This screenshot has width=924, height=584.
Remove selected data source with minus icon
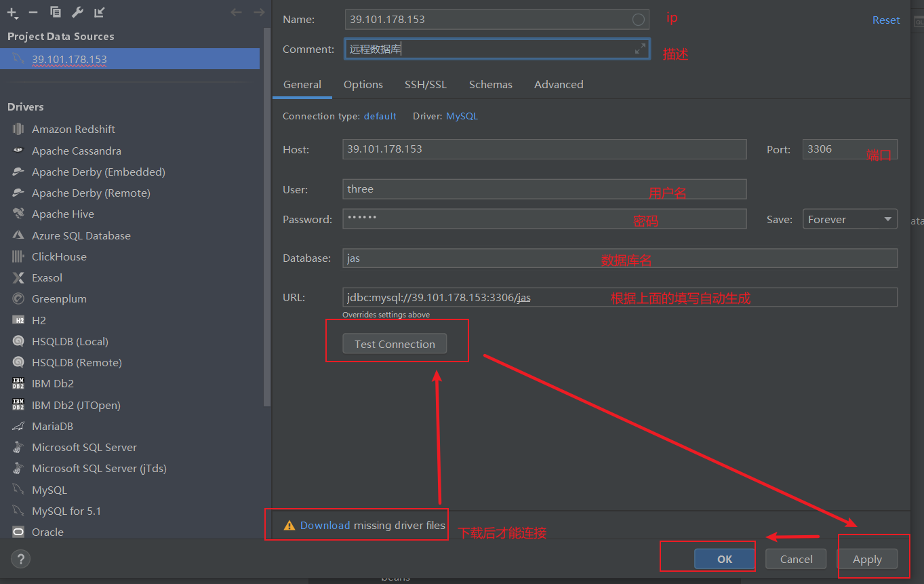33,12
